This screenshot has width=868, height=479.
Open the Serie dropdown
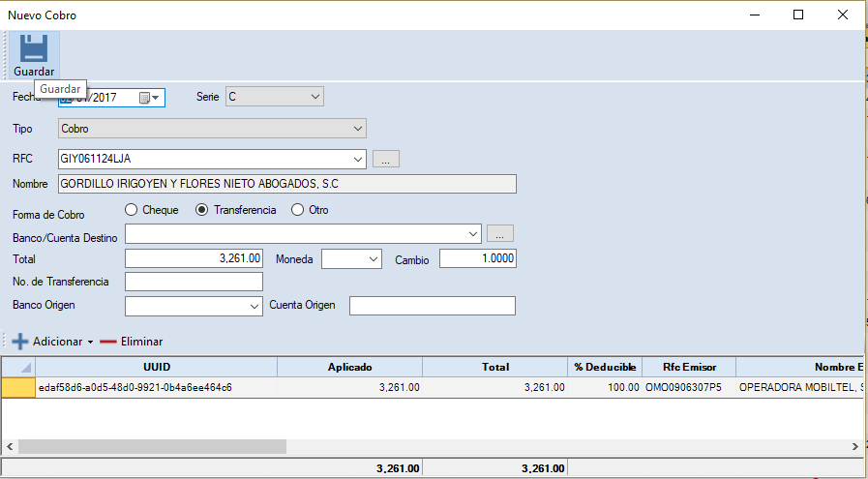click(314, 97)
